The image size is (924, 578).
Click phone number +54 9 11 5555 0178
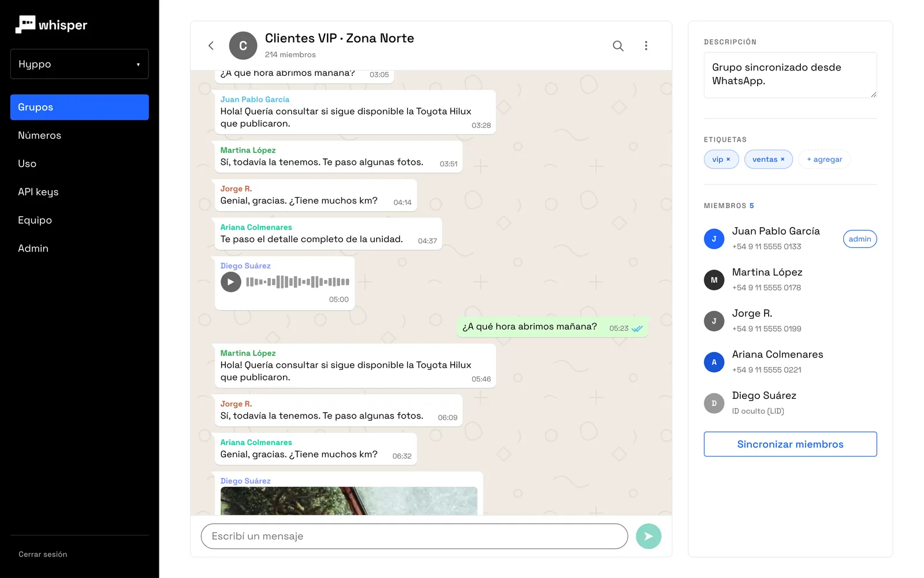[766, 288]
